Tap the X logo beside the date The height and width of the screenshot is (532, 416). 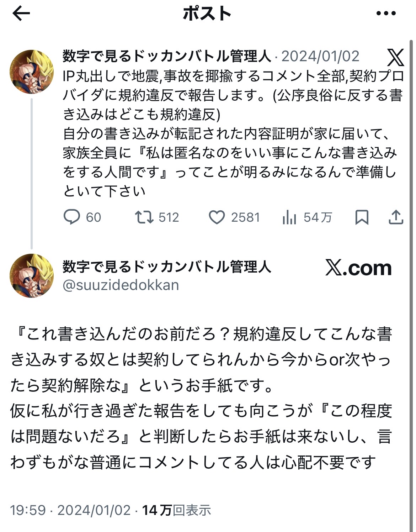pyautogui.click(x=395, y=57)
